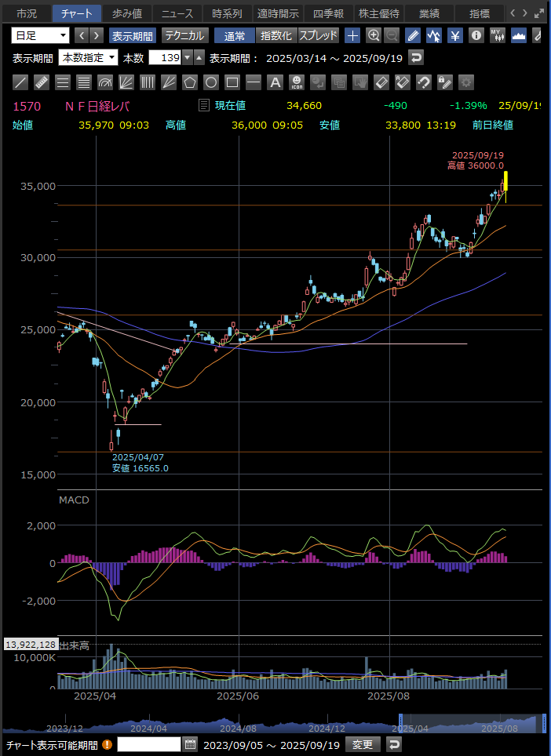Open the 日足 timeframe dropdown

[40, 35]
